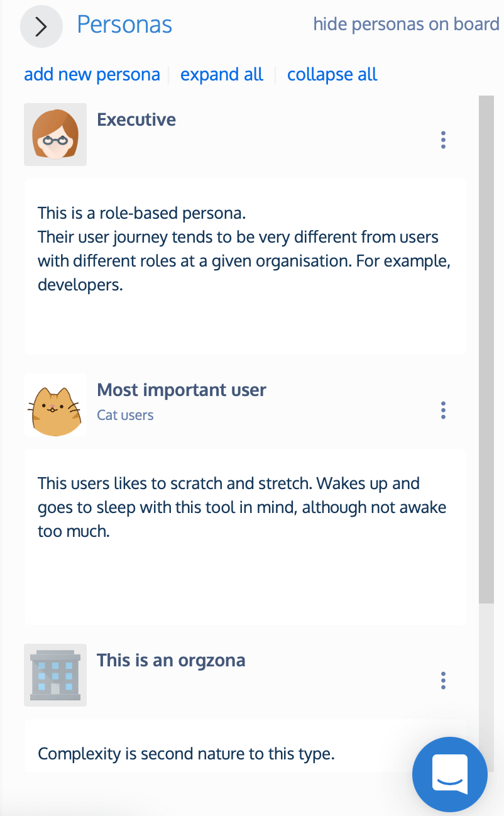Viewport: 504px width, 816px height.
Task: Expand all personas
Action: pos(221,74)
